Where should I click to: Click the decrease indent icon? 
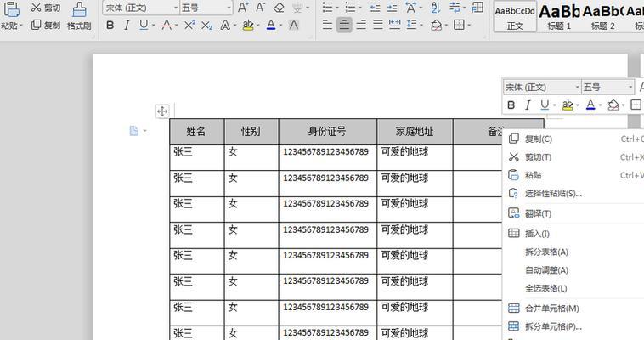click(375, 8)
